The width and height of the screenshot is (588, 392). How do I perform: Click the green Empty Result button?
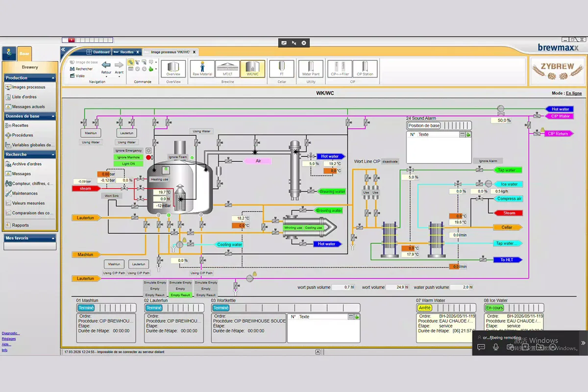point(180,295)
